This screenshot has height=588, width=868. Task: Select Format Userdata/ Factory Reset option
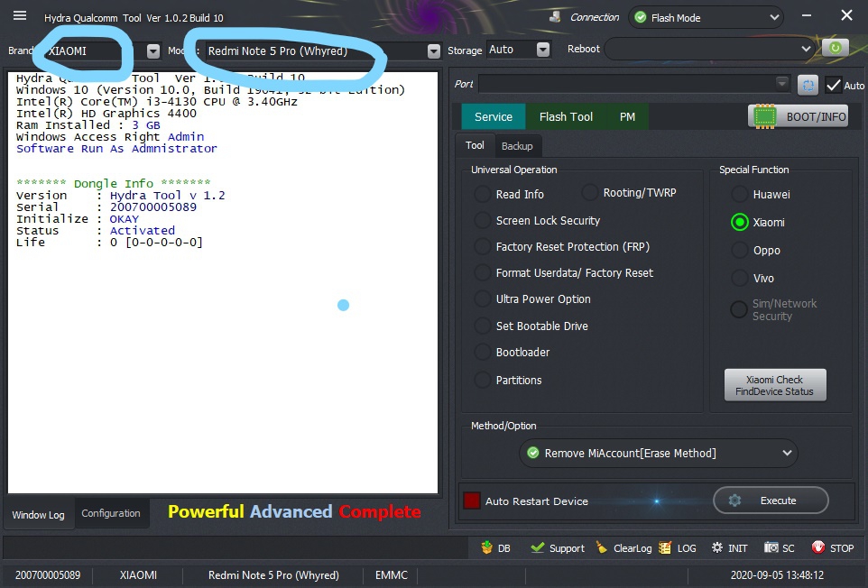pyautogui.click(x=482, y=272)
